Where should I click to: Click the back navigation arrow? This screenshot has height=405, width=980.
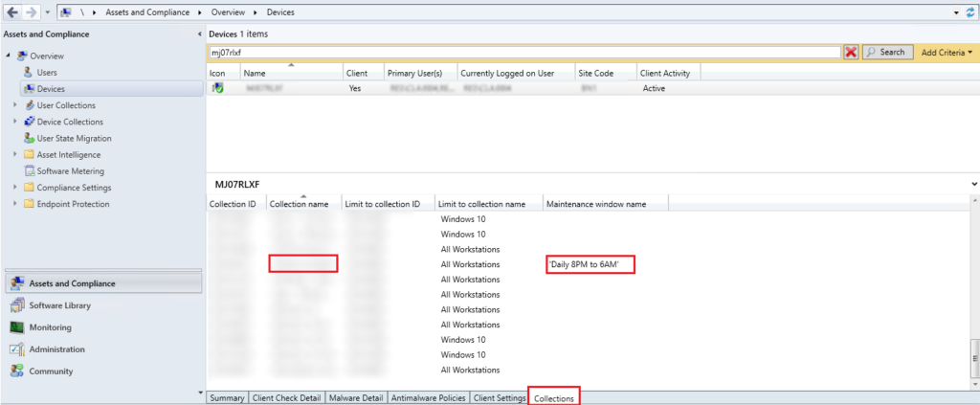coord(11,12)
